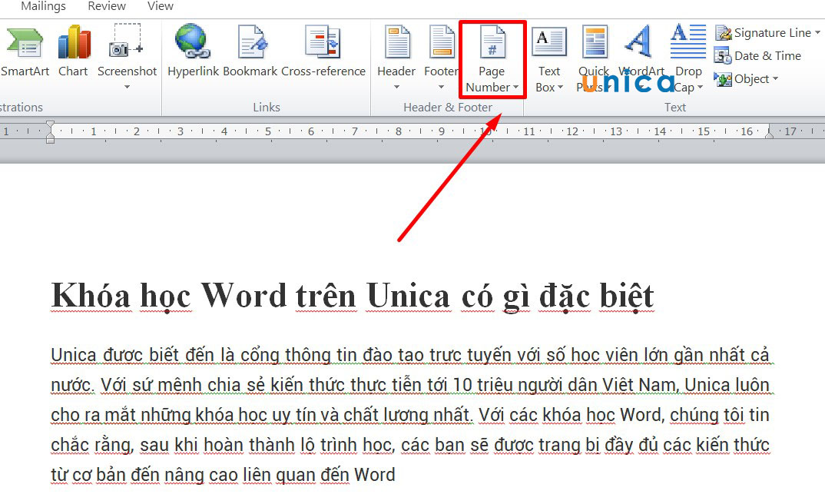Screen dimensions: 825x504
Task: Click the text "nâng cao liên quan đến Word"
Action: point(280,475)
